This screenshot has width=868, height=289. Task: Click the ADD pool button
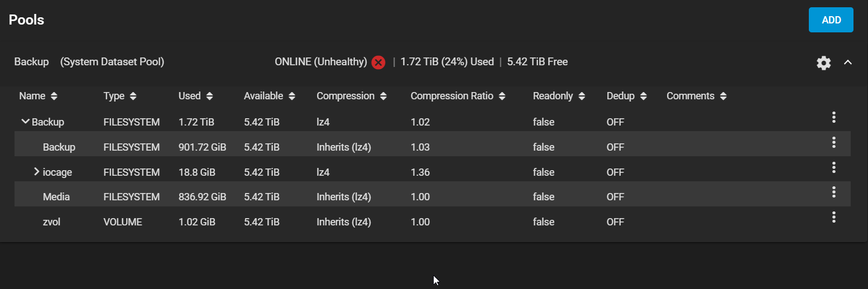(x=831, y=20)
